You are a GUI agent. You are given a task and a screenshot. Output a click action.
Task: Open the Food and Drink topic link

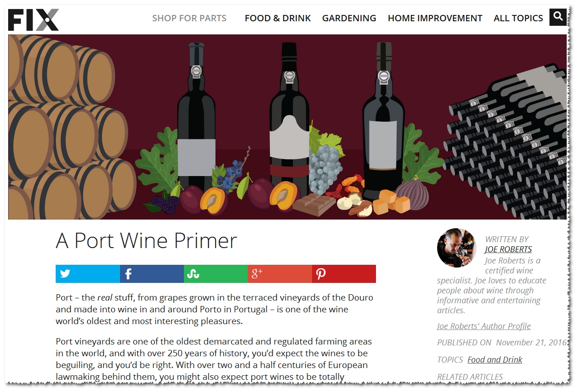pos(495,360)
